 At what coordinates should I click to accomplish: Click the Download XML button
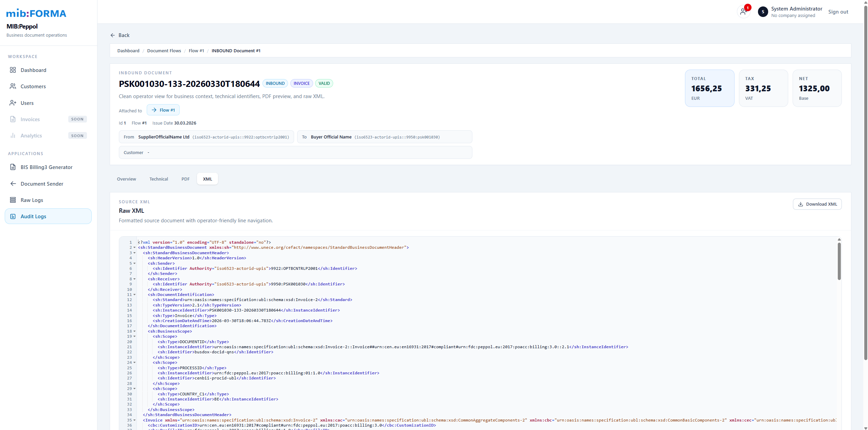817,204
